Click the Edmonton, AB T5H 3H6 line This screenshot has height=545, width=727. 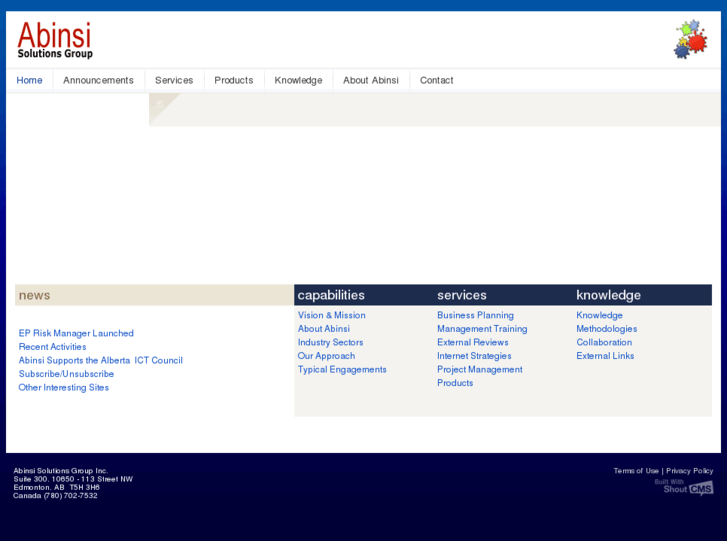coord(56,487)
